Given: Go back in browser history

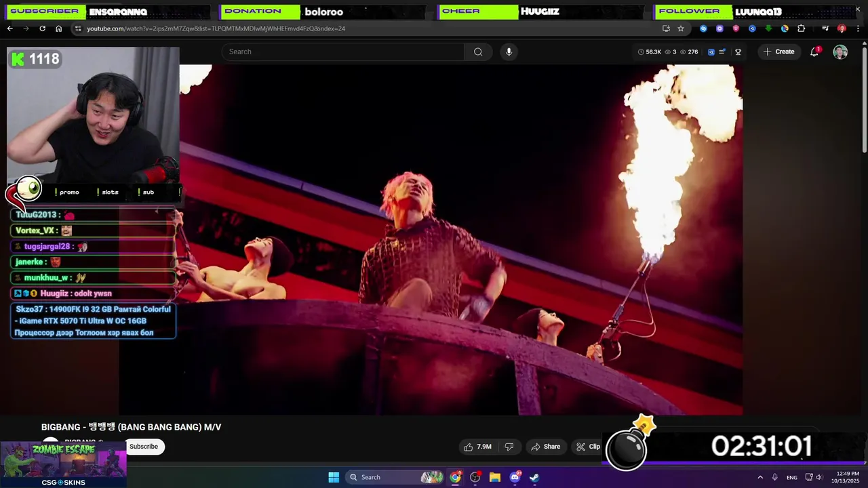Looking at the screenshot, I should 9,28.
